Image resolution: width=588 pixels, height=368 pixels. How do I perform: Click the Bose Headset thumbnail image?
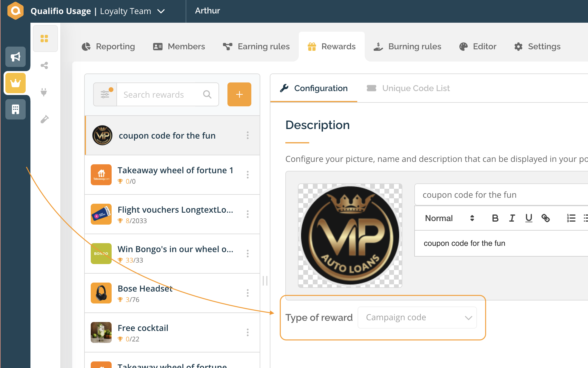pos(101,293)
